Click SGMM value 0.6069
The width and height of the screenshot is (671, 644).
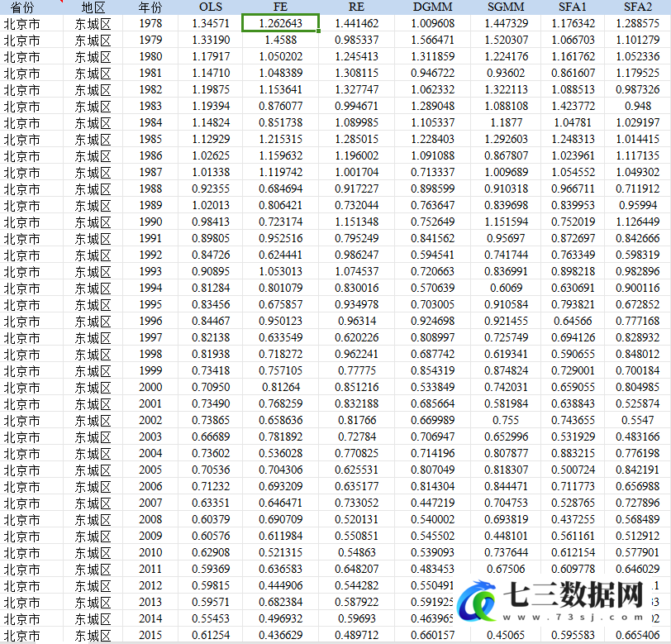506,289
